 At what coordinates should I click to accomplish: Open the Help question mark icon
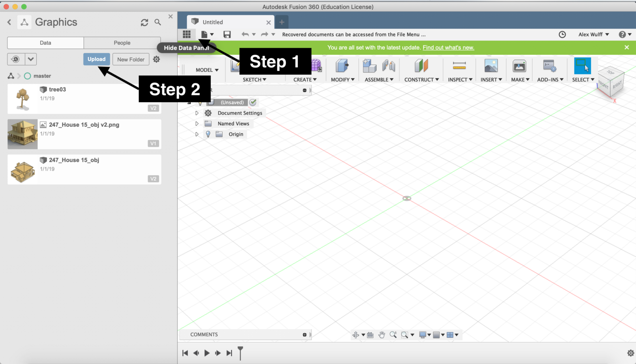pyautogui.click(x=622, y=35)
